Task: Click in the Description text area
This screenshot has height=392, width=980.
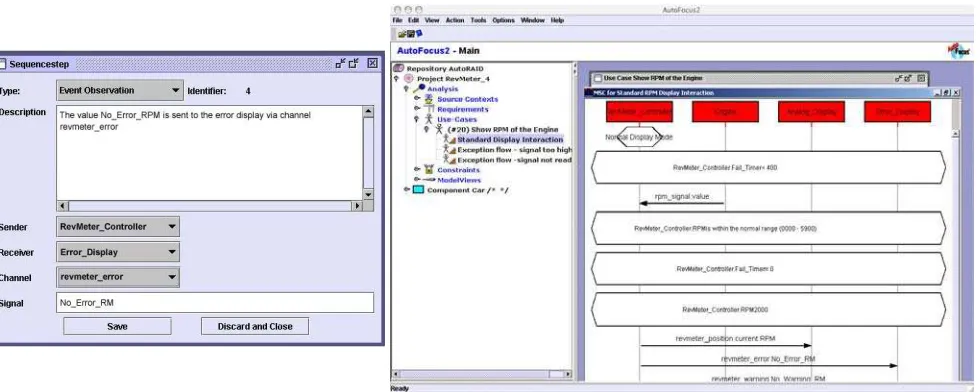Action: pyautogui.click(x=209, y=153)
